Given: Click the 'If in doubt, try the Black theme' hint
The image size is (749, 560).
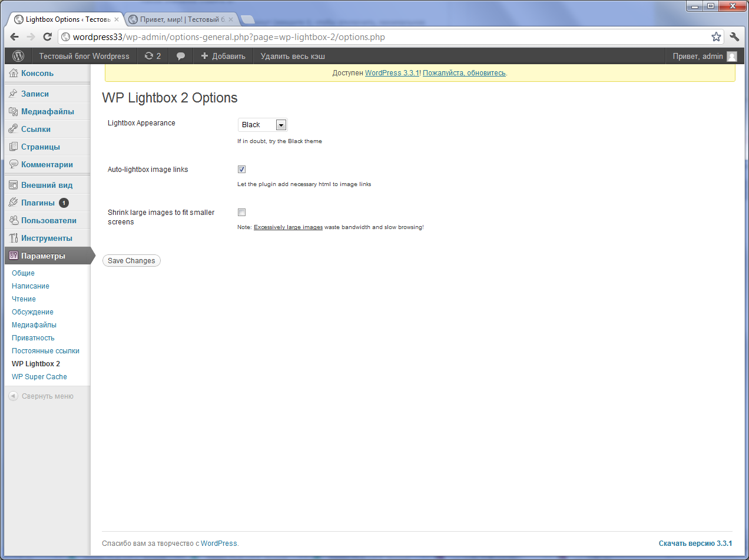Looking at the screenshot, I should tap(280, 141).
